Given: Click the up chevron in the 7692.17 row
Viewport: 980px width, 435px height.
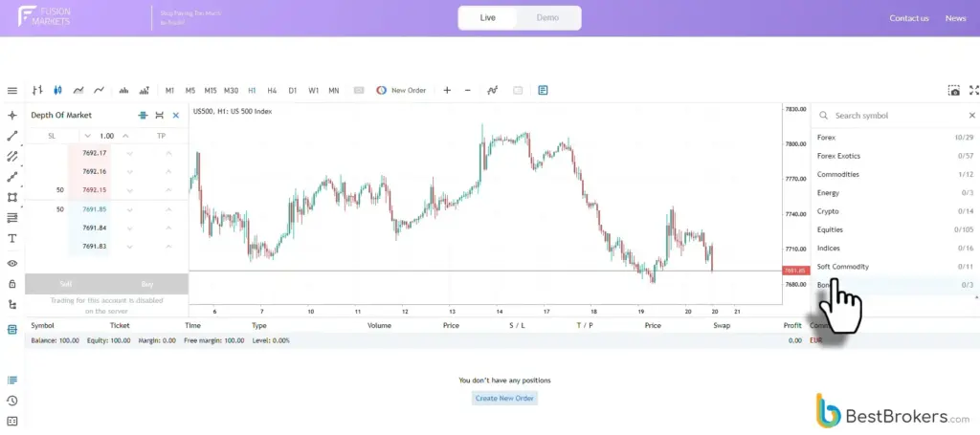Looking at the screenshot, I should tap(168, 153).
